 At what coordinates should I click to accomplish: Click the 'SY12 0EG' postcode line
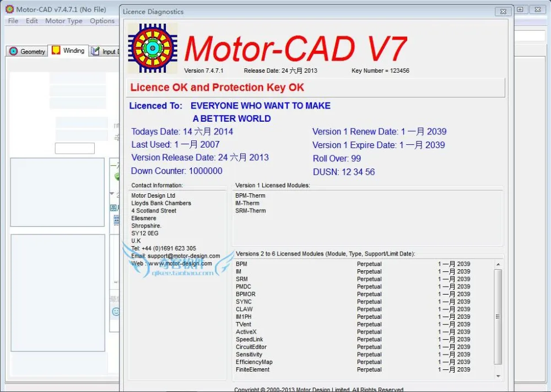click(x=144, y=233)
